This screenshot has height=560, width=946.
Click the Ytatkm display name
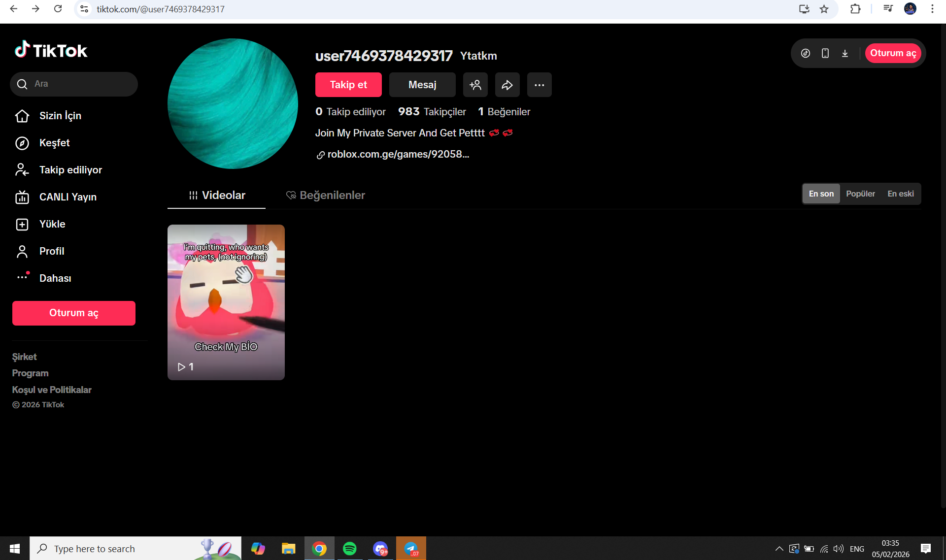[x=478, y=56]
